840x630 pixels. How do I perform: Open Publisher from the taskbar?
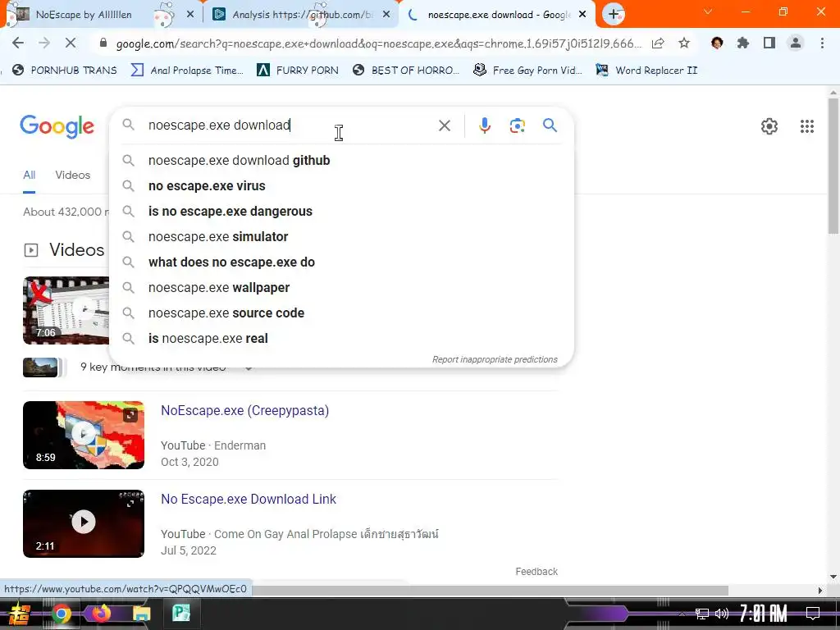tap(181, 614)
